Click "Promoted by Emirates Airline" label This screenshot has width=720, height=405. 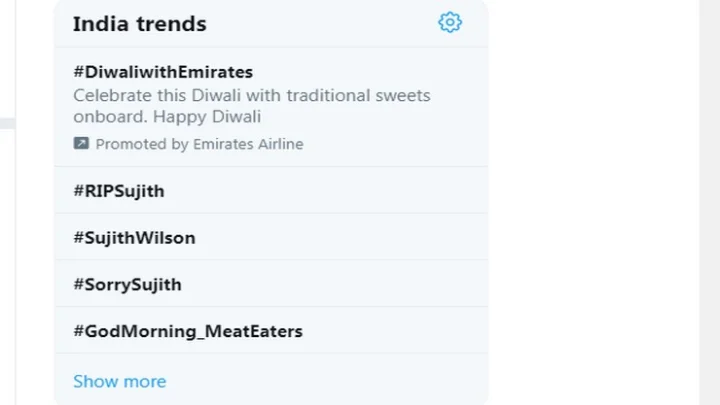(x=199, y=144)
